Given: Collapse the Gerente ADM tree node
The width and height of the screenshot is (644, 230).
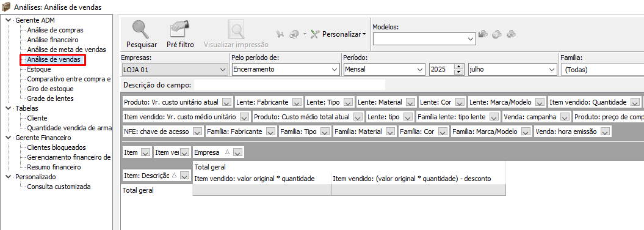Looking at the screenshot, I should pyautogui.click(x=9, y=20).
